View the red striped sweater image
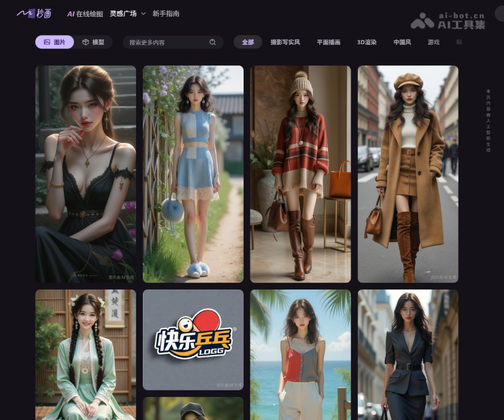Screen dimensions: 504x420 pos(301,174)
